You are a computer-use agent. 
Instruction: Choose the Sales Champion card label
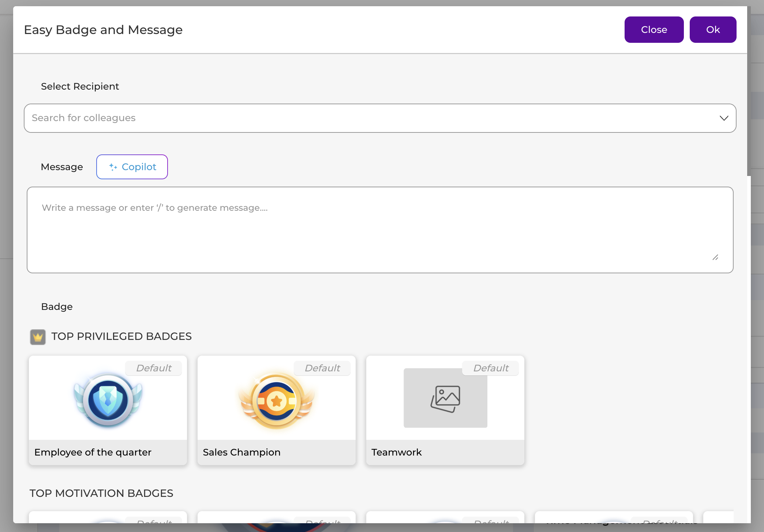(x=241, y=452)
